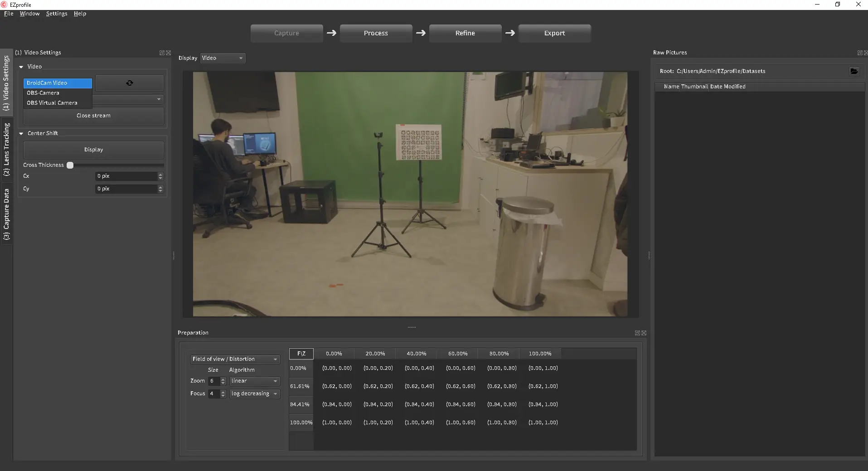Image resolution: width=868 pixels, height=471 pixels.
Task: Float the Preparation panel
Action: click(x=637, y=333)
